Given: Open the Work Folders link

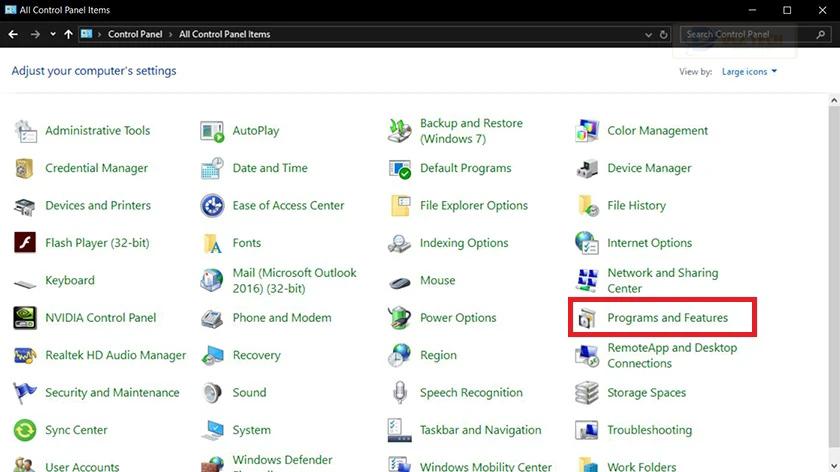Looking at the screenshot, I should [642, 467].
